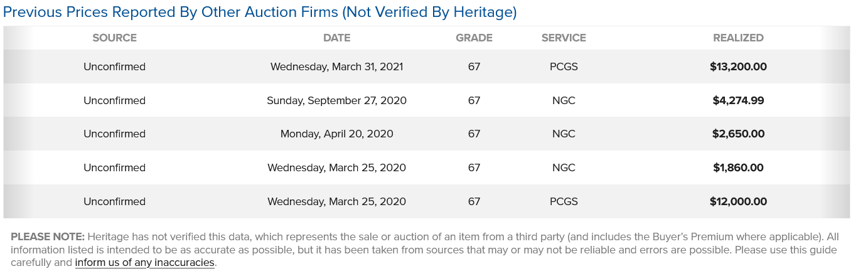Click Unconfirmed source in the first row
The width and height of the screenshot is (868, 276).
(x=114, y=66)
